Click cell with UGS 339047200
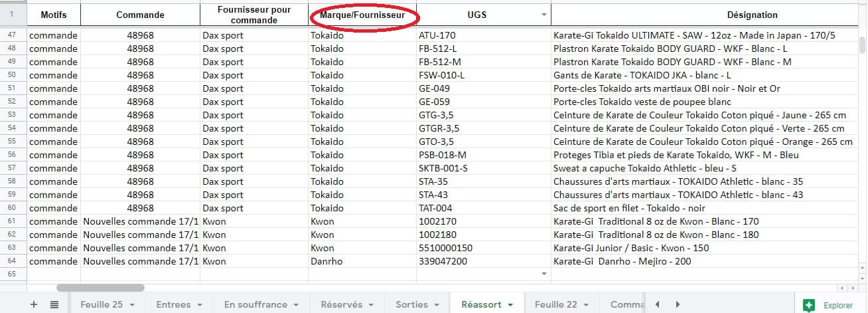This screenshot has width=868, height=313. (x=484, y=261)
